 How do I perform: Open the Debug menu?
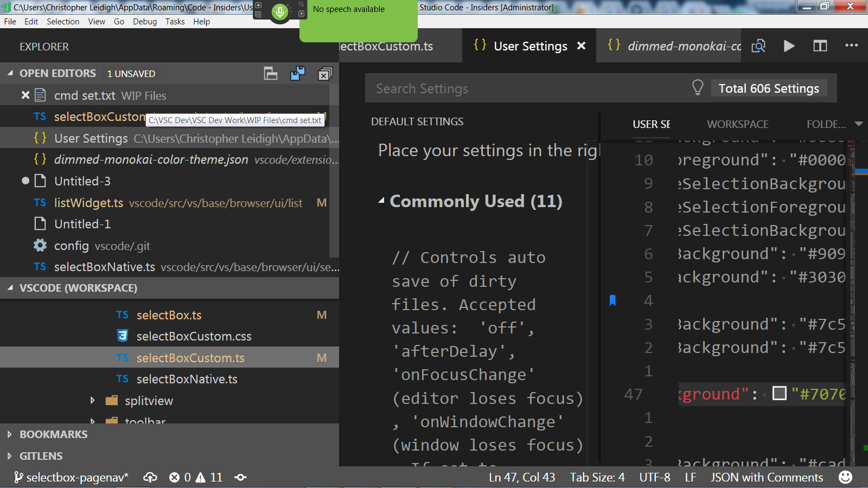click(x=144, y=21)
